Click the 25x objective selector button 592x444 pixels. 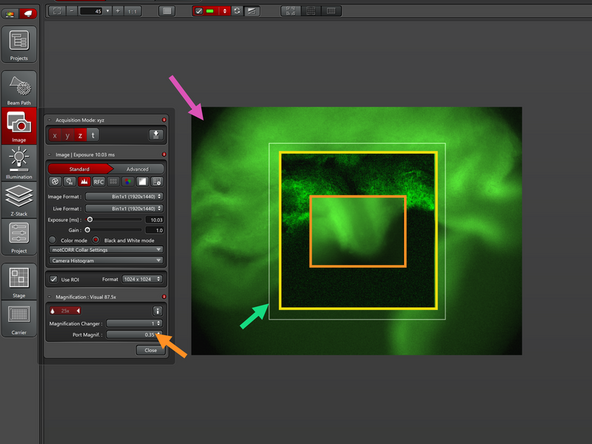(x=65, y=311)
